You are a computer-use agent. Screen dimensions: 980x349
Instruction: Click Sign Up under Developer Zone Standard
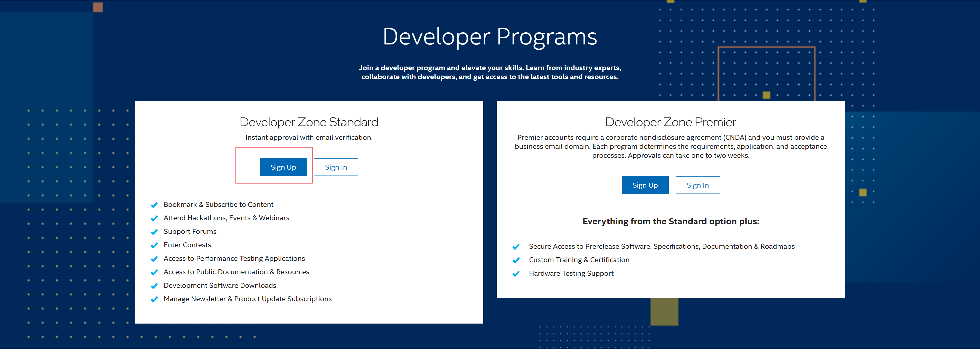(x=283, y=167)
